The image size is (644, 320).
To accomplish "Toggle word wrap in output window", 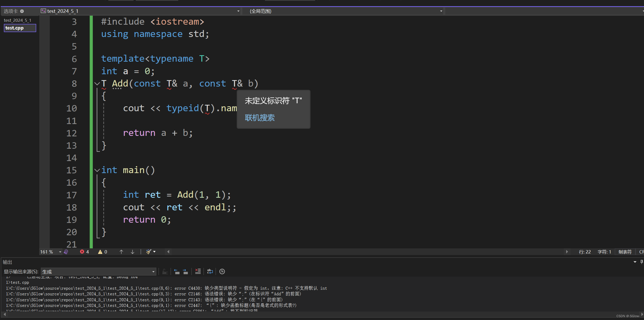I will pos(210,271).
